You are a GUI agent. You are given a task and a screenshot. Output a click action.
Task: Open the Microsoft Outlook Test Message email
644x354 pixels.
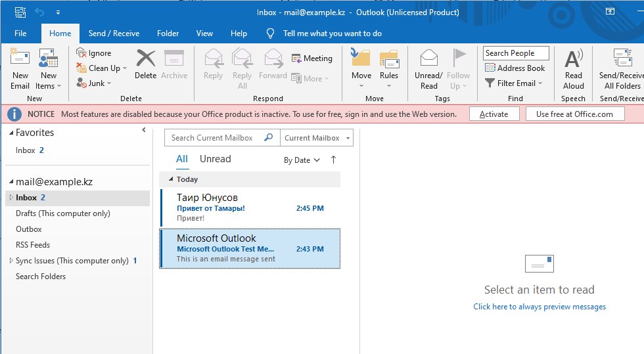250,248
